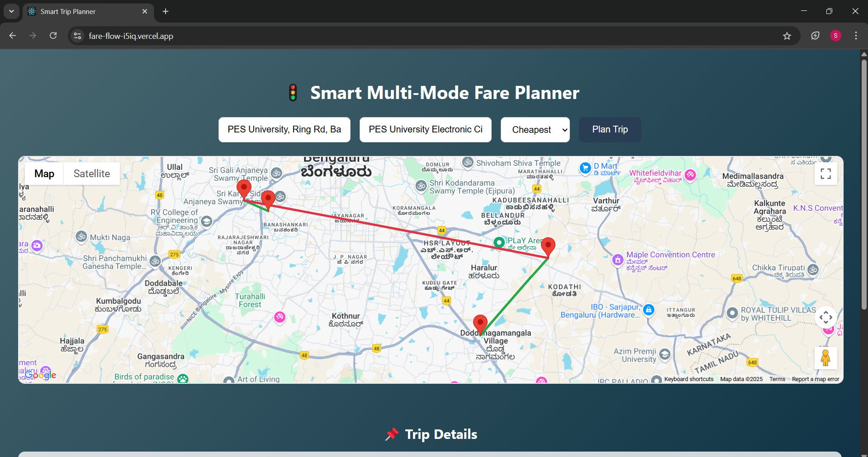Image resolution: width=868 pixels, height=457 pixels.
Task: Open the Google logo link on map
Action: [41, 375]
